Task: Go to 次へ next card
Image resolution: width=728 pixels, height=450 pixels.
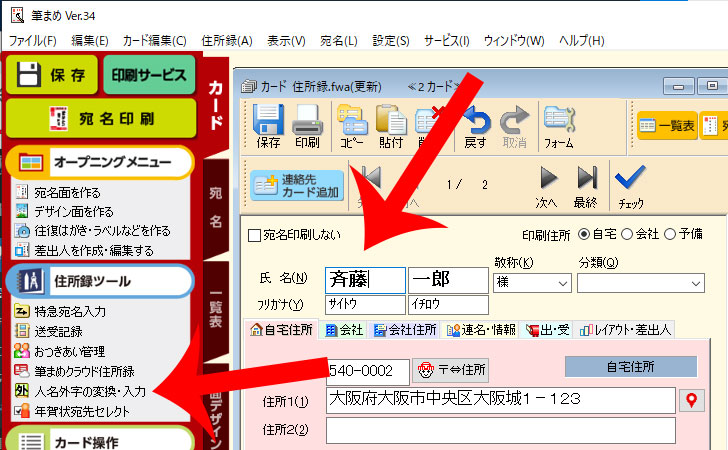Action: click(x=547, y=187)
